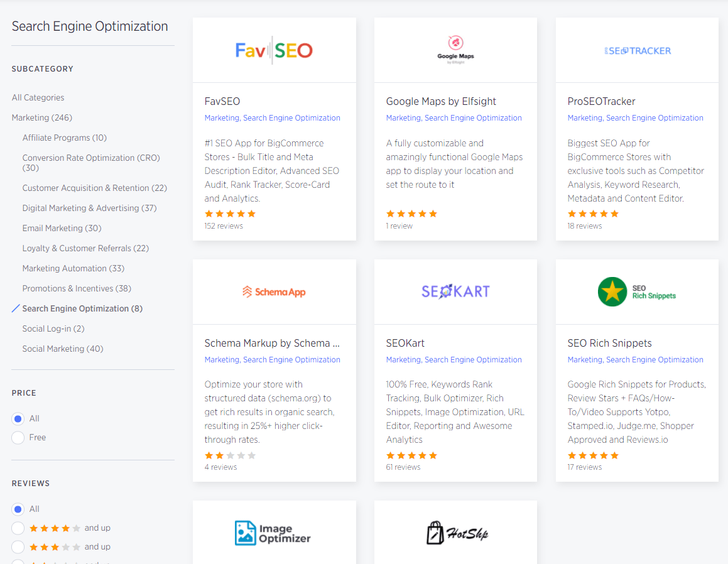Choose Digital Marketing & Advertising (37)
728x564 pixels.
(x=90, y=208)
